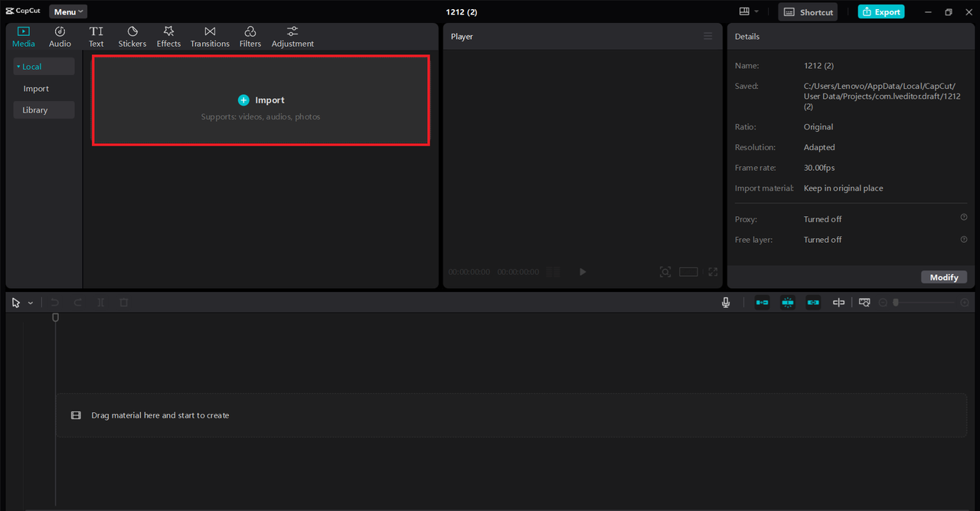Click the project title '1212 (2)'
The height and width of the screenshot is (511, 980).
pyautogui.click(x=463, y=11)
